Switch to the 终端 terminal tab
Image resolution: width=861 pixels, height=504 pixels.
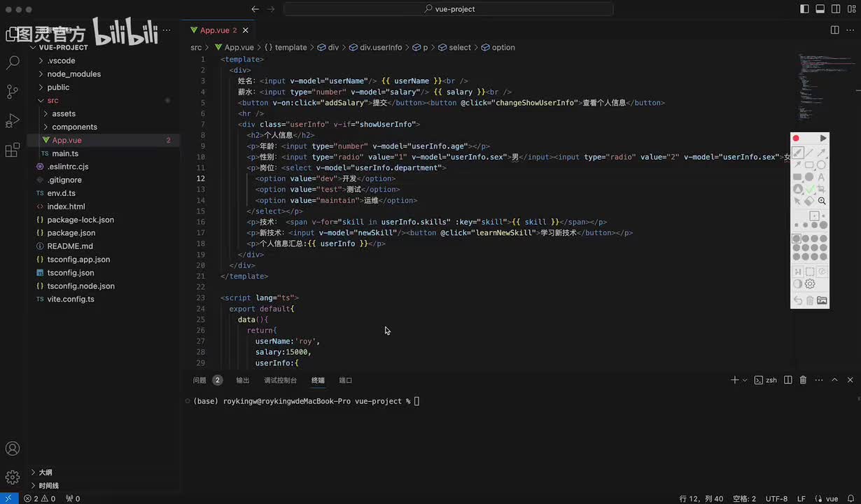pyautogui.click(x=318, y=380)
